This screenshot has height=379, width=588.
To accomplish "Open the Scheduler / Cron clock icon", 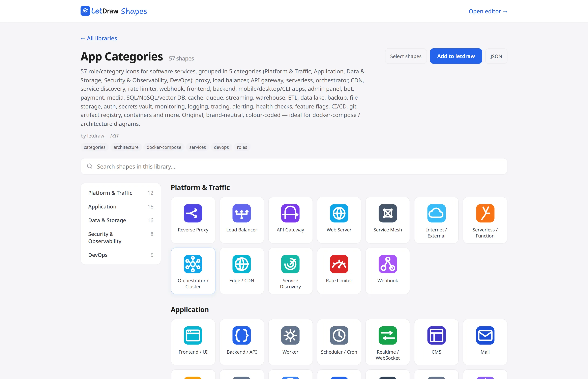I will (x=339, y=335).
